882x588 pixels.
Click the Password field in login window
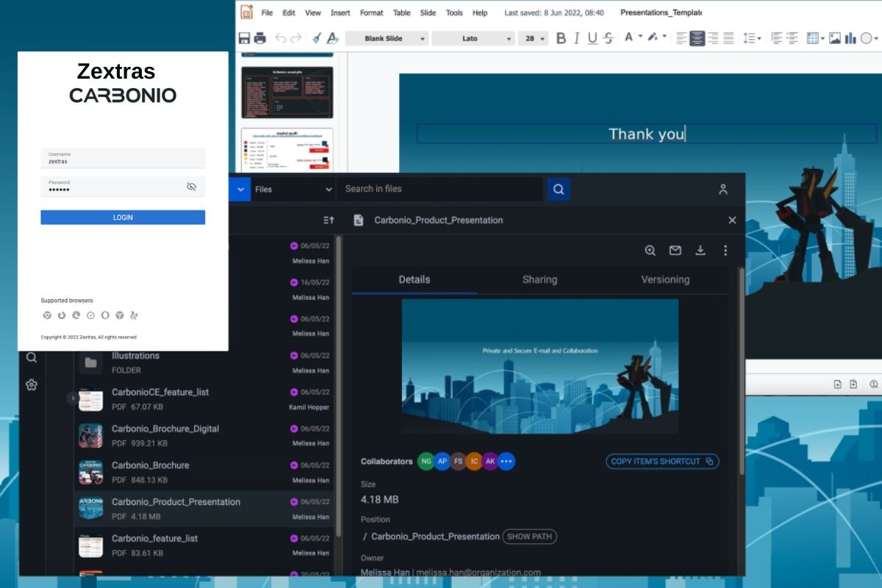123,186
